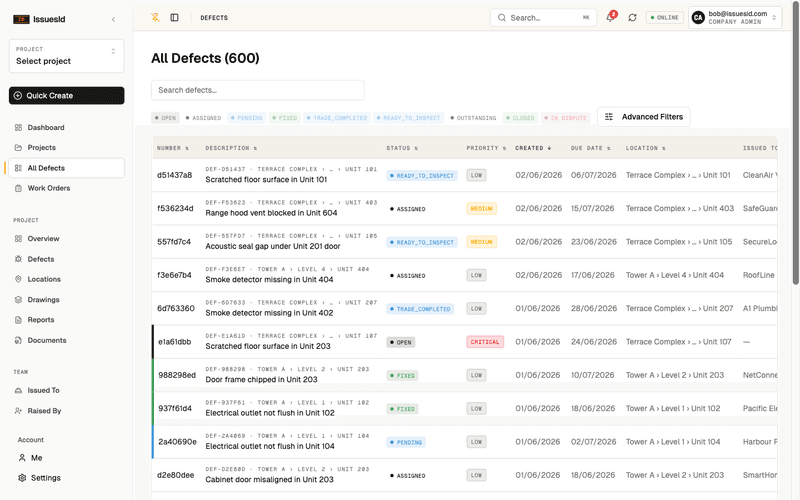Click the Locations pin icon

[x=18, y=279]
